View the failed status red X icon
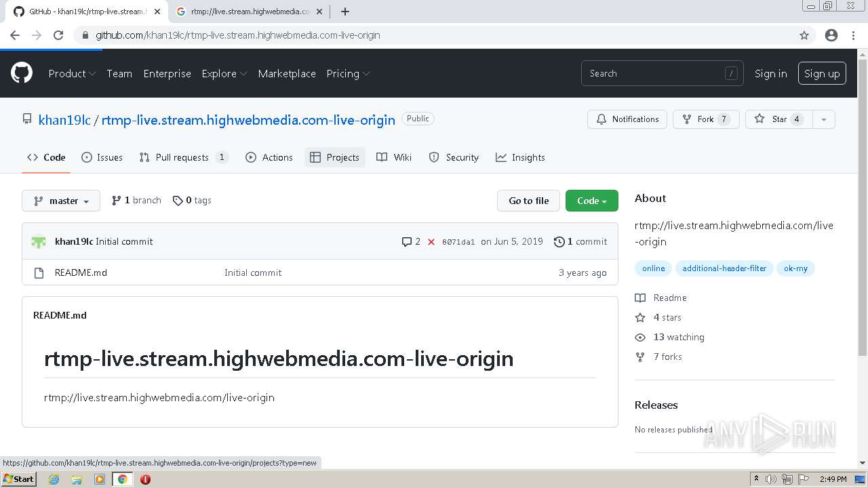This screenshot has height=488, width=868. click(x=431, y=242)
